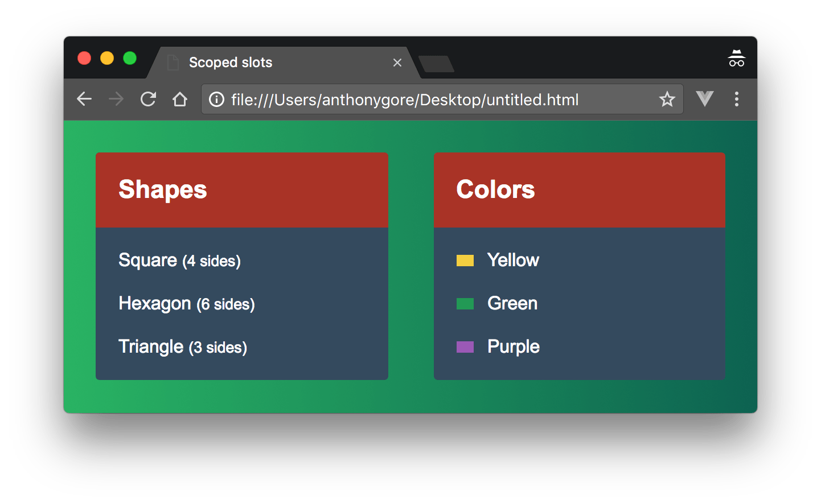This screenshot has width=821, height=504.
Task: Select the Triangle list item
Action: click(x=182, y=346)
